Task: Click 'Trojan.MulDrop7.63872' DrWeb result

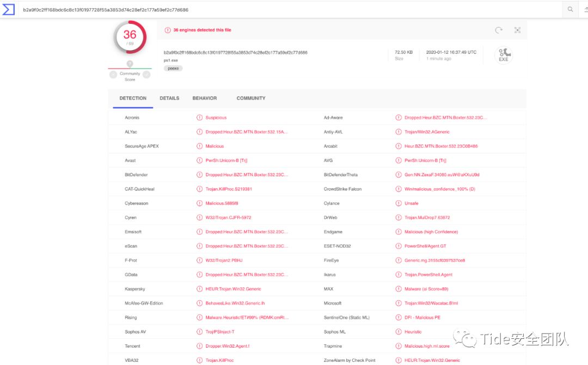Action: pos(427,218)
